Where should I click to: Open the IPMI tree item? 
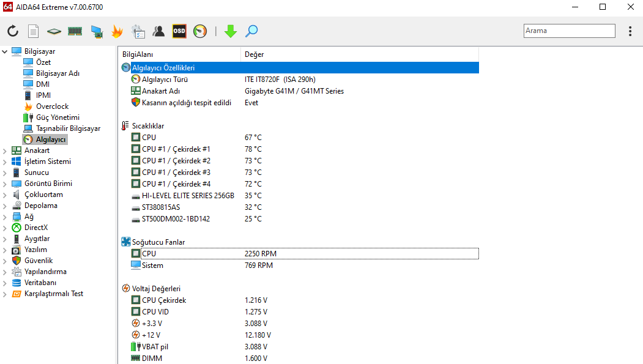click(x=43, y=95)
